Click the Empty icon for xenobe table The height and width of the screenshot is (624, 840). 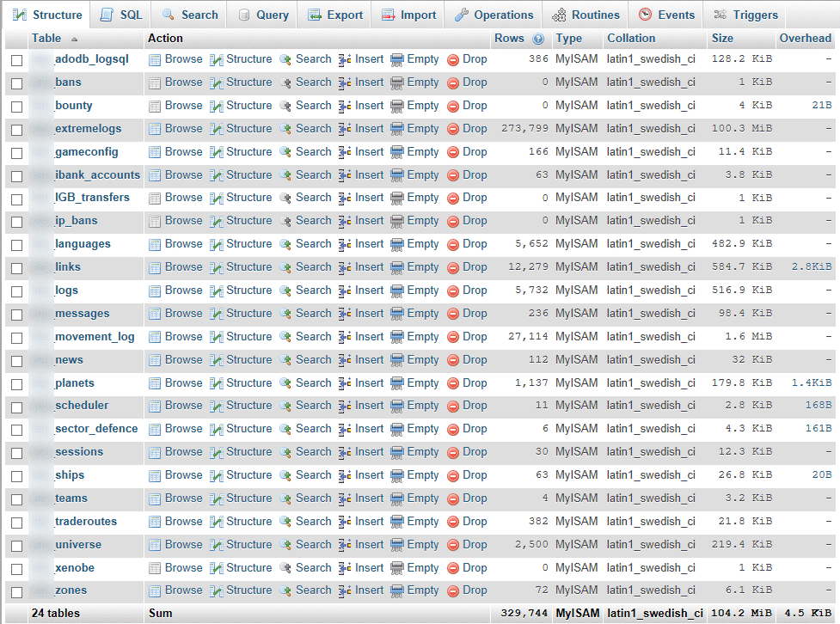(396, 568)
